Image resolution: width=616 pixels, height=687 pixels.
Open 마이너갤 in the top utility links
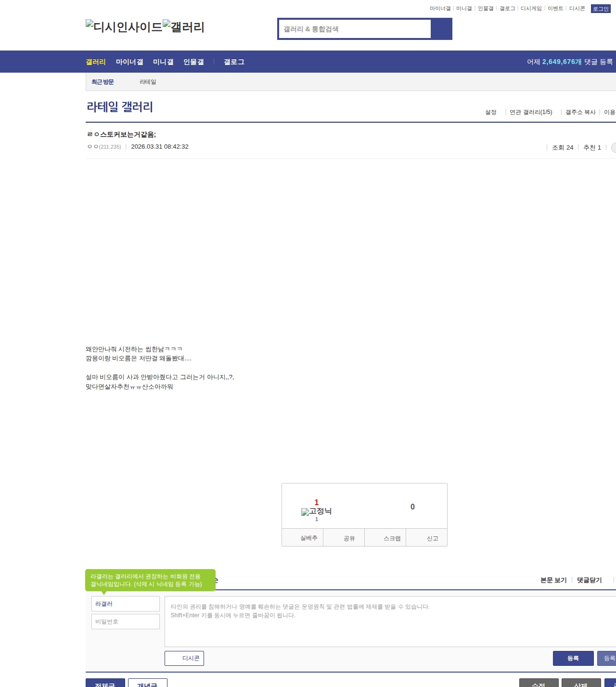[440, 9]
